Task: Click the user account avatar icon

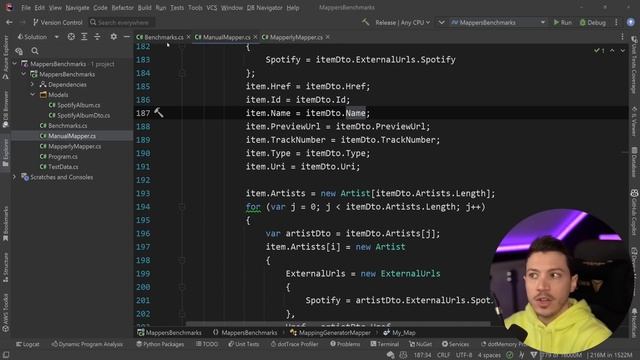Action: [x=631, y=22]
